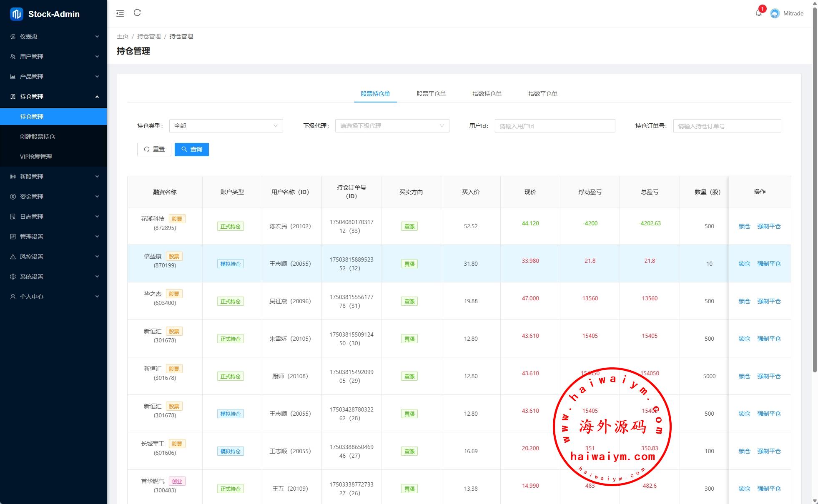This screenshot has width=818, height=504.
Task: Open 创建股票持仓 submenu item
Action: coord(38,137)
